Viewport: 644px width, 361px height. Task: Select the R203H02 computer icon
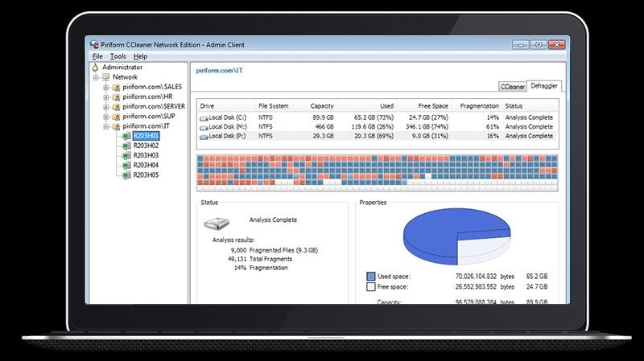(x=127, y=146)
